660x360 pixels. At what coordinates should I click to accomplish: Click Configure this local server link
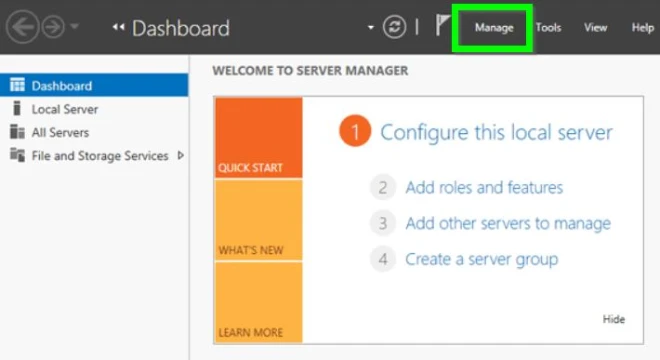[x=496, y=133]
